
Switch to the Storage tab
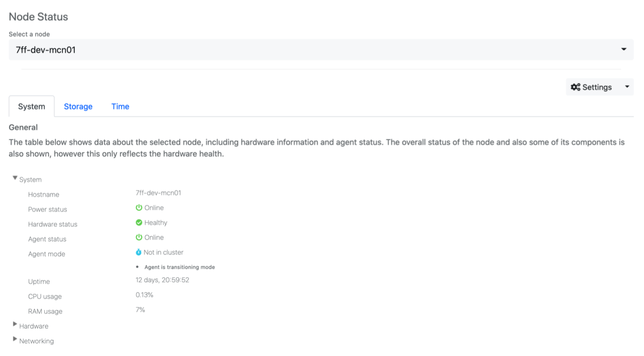pos(78,107)
